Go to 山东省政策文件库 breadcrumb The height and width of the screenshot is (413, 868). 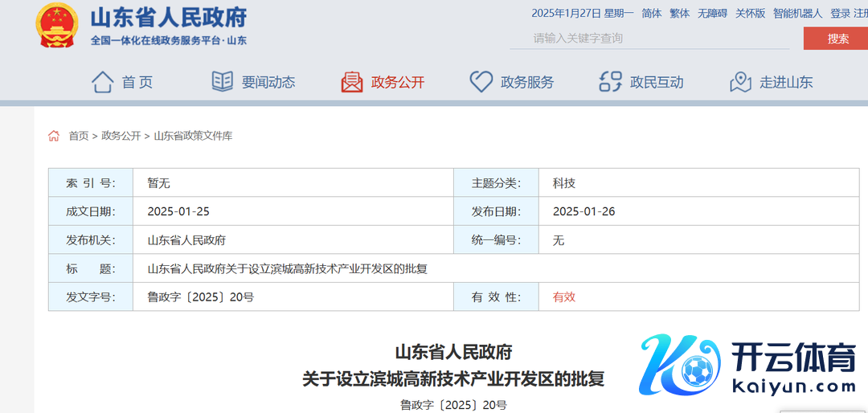[x=193, y=136]
